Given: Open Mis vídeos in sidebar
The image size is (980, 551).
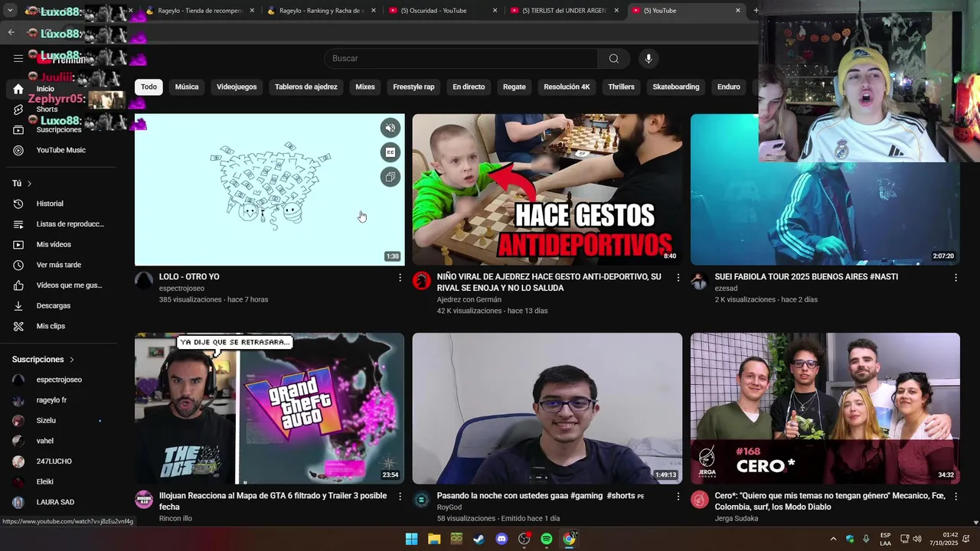Looking at the screenshot, I should tap(61, 244).
